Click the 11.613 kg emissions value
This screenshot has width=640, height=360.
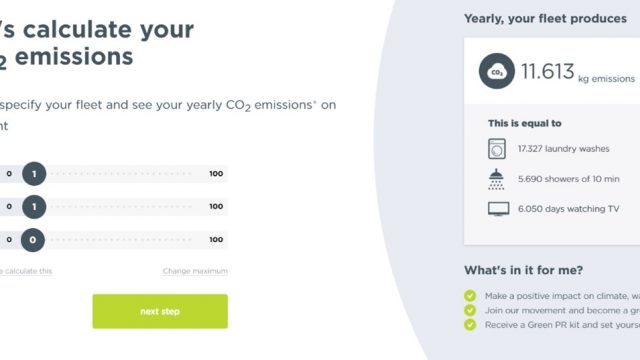(x=578, y=72)
